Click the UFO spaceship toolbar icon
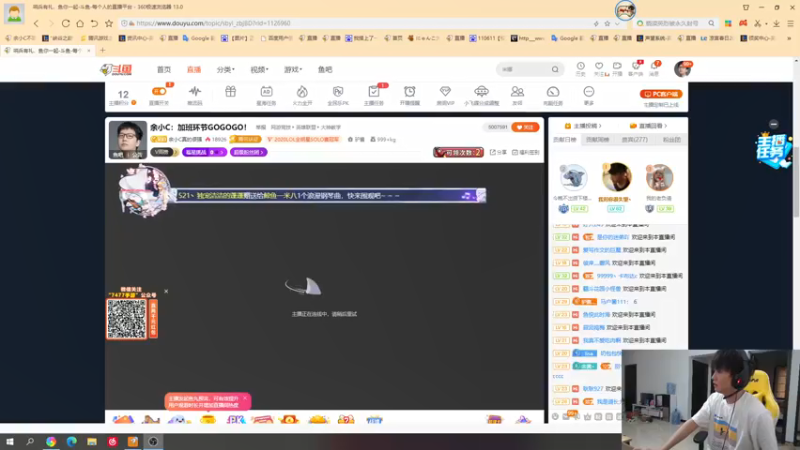The image size is (800, 450). tap(481, 94)
